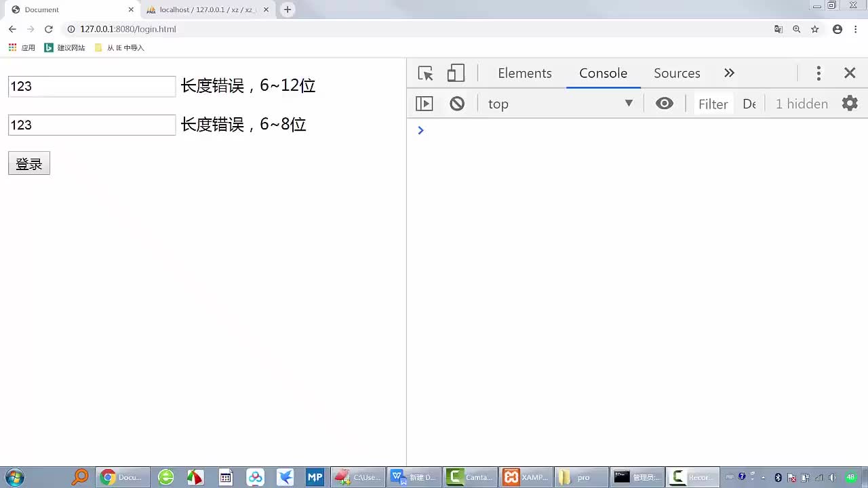
Task: Click the 登录 login button
Action: [29, 163]
